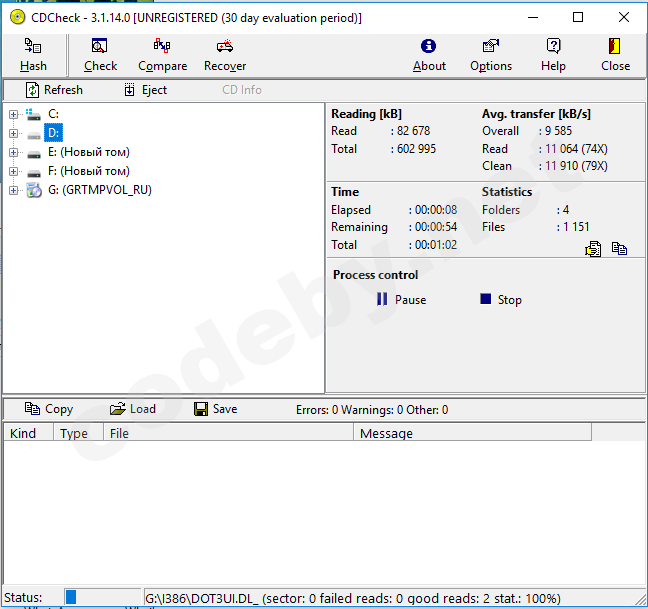Click the CDCheck title bar disc icon

17,17
